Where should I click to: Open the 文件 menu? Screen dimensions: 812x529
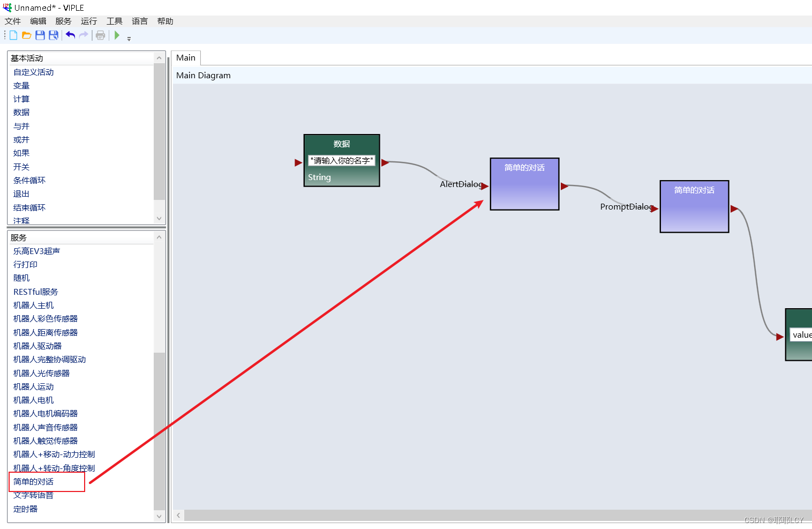[13, 21]
